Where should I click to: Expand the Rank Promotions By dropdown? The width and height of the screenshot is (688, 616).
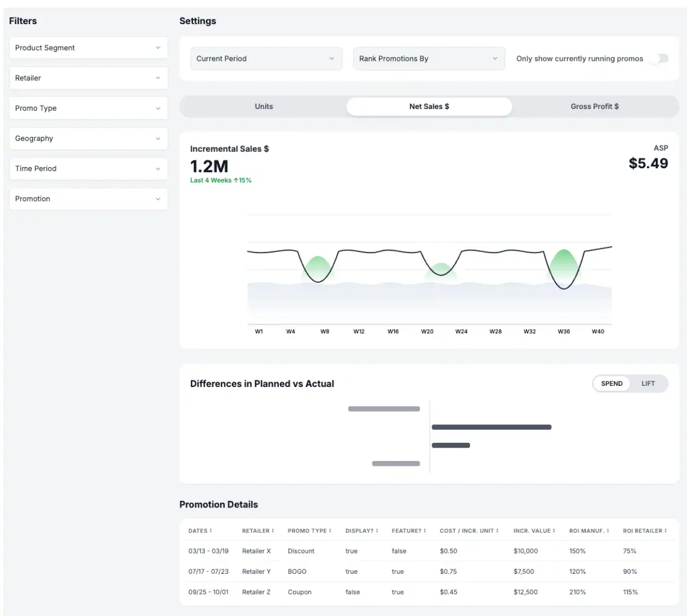coord(429,59)
